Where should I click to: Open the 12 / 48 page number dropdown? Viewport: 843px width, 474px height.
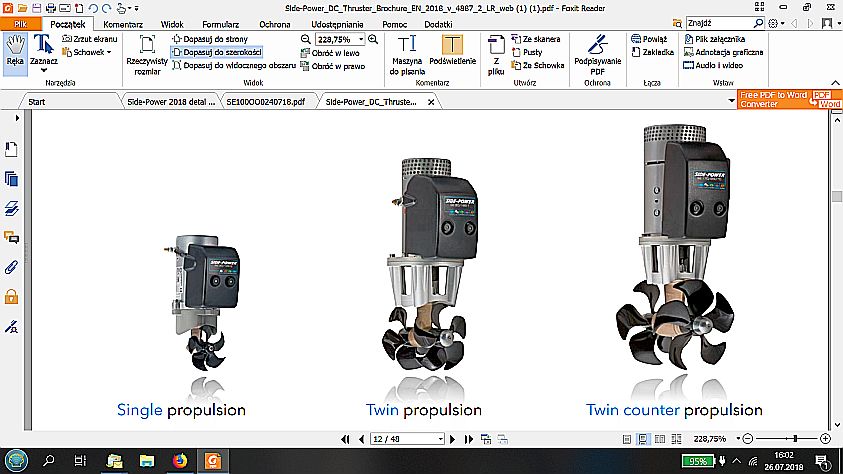pos(440,439)
